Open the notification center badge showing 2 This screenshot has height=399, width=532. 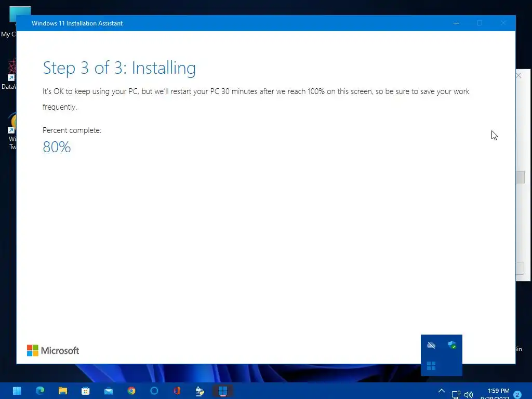pos(517,395)
